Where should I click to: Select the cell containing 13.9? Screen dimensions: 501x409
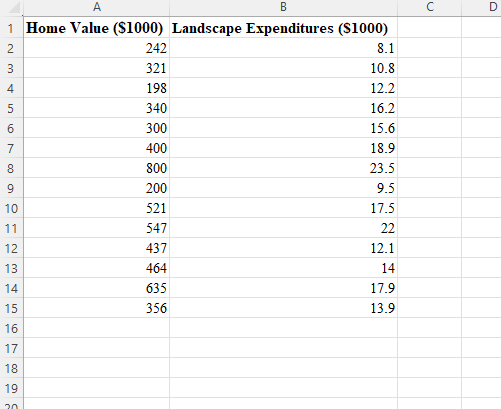point(284,308)
